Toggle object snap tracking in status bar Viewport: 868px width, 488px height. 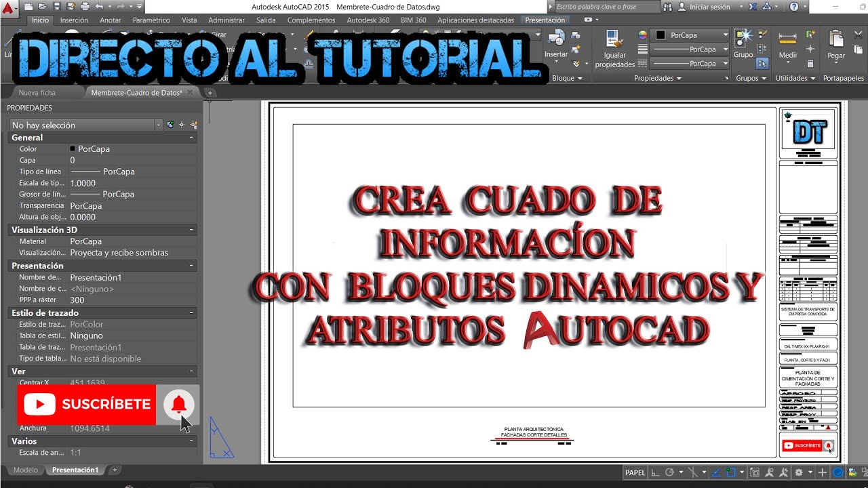(x=715, y=472)
